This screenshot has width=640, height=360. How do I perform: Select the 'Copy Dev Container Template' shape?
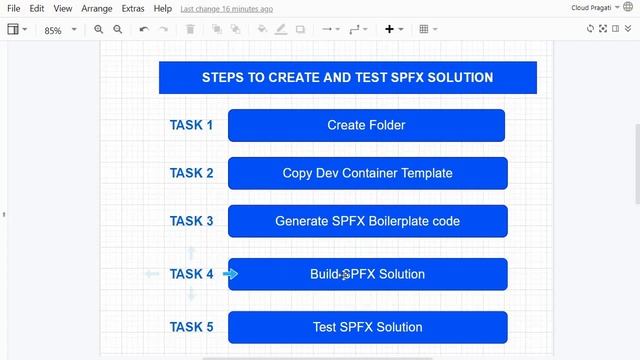368,173
